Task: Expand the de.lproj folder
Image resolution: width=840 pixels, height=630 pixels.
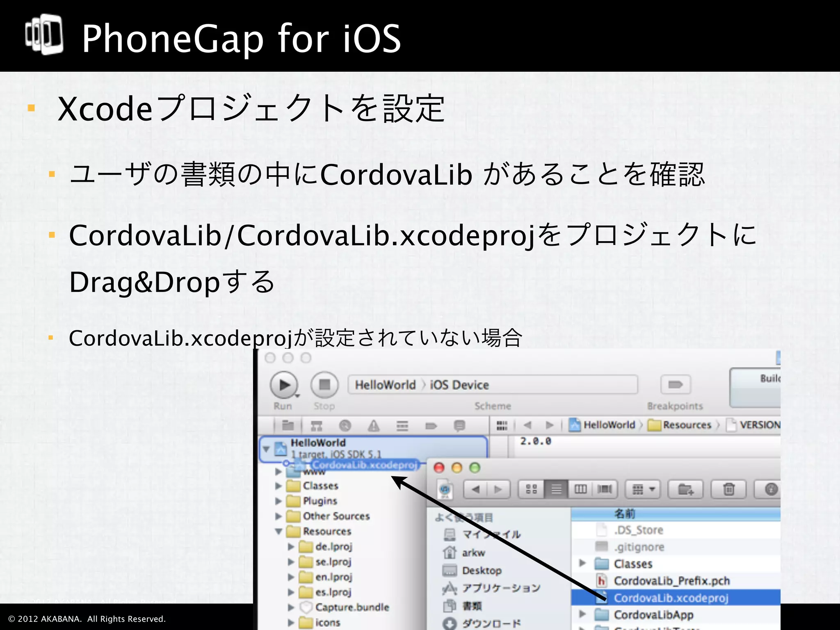Action: pos(291,547)
